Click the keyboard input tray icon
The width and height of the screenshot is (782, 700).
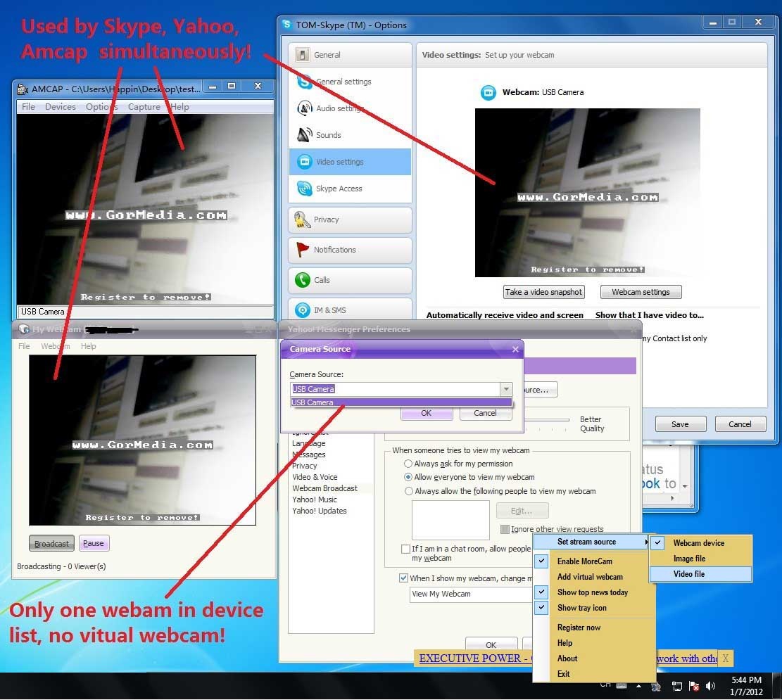point(622,685)
